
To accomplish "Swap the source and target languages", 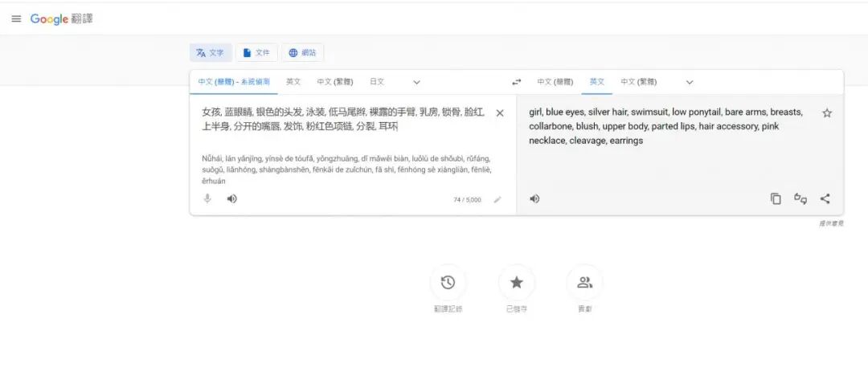I will tap(517, 82).
